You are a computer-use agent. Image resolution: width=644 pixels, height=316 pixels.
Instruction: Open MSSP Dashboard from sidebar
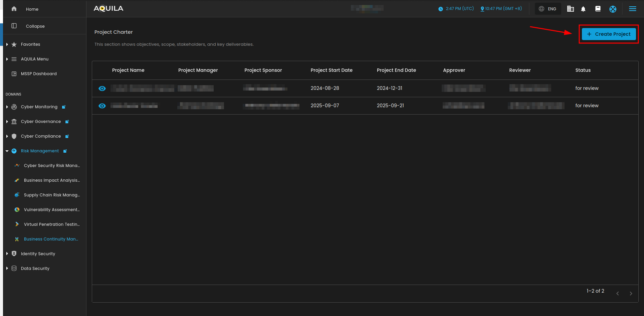pyautogui.click(x=39, y=74)
